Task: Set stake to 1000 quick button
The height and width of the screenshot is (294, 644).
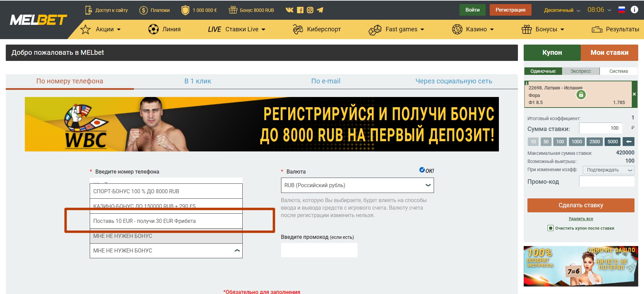Action: (577, 142)
